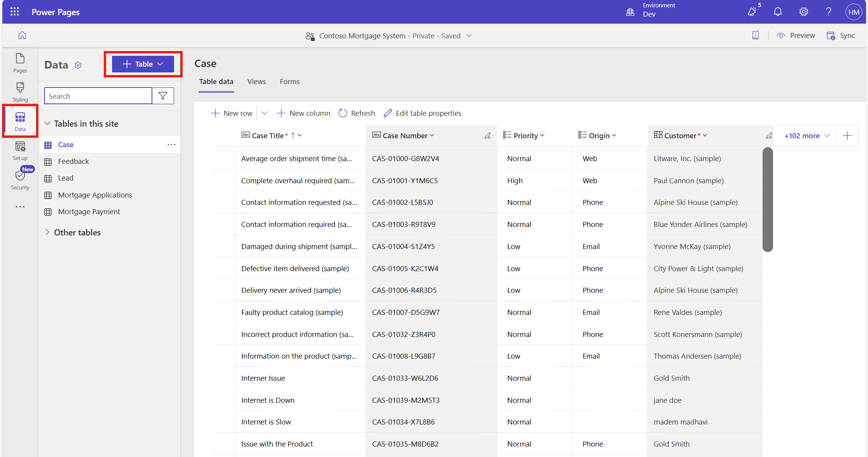The width and height of the screenshot is (868, 457).
Task: Open the app launcher waffle icon
Action: [15, 12]
